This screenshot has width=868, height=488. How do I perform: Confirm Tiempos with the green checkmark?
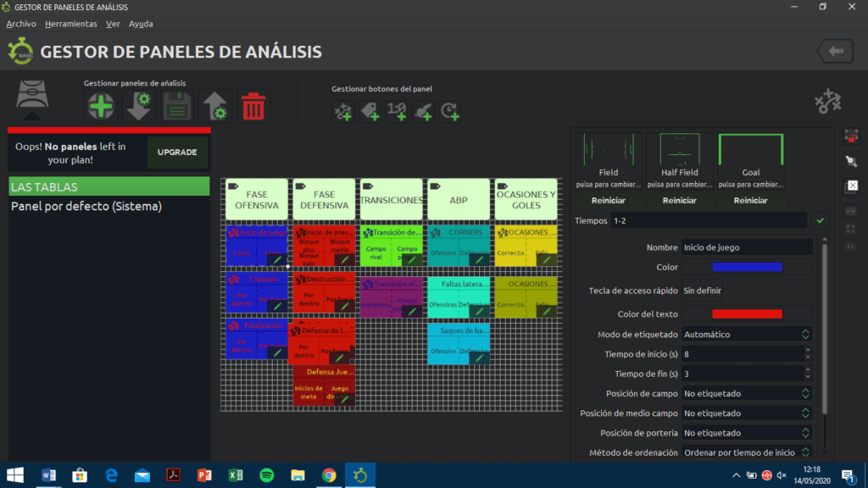pos(819,220)
